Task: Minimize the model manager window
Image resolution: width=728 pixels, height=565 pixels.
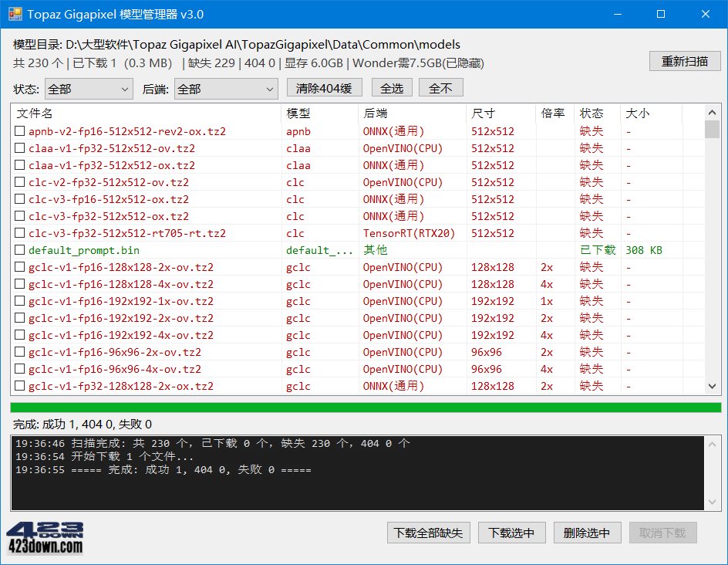Action: click(618, 14)
